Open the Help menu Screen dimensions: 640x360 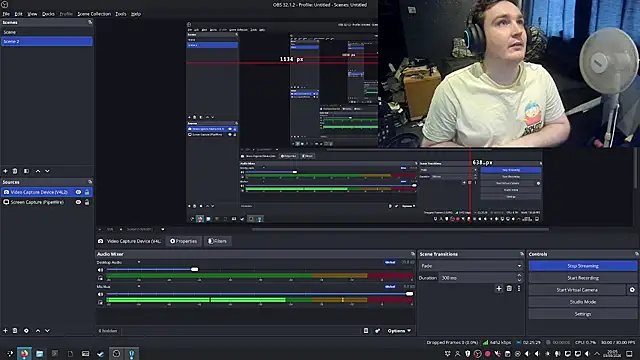pos(136,14)
